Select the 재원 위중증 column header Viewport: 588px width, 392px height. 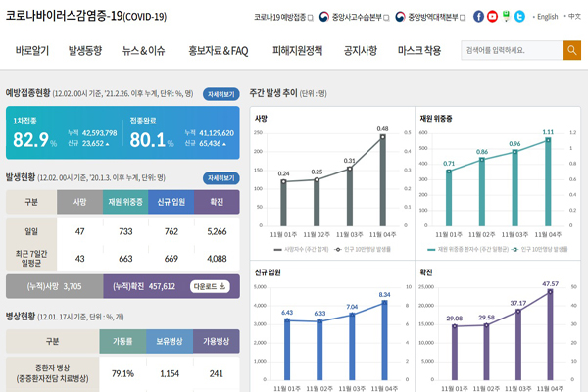[x=125, y=202]
